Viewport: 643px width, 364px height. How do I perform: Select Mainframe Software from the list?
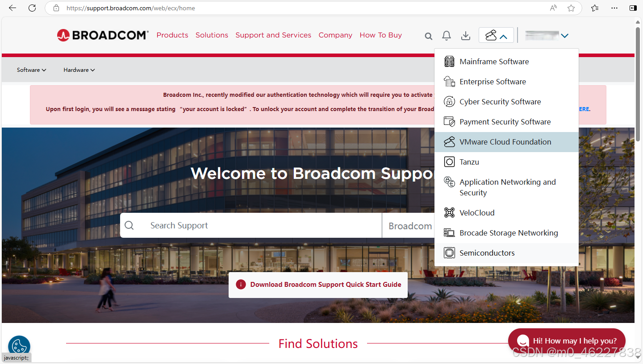click(x=506, y=62)
